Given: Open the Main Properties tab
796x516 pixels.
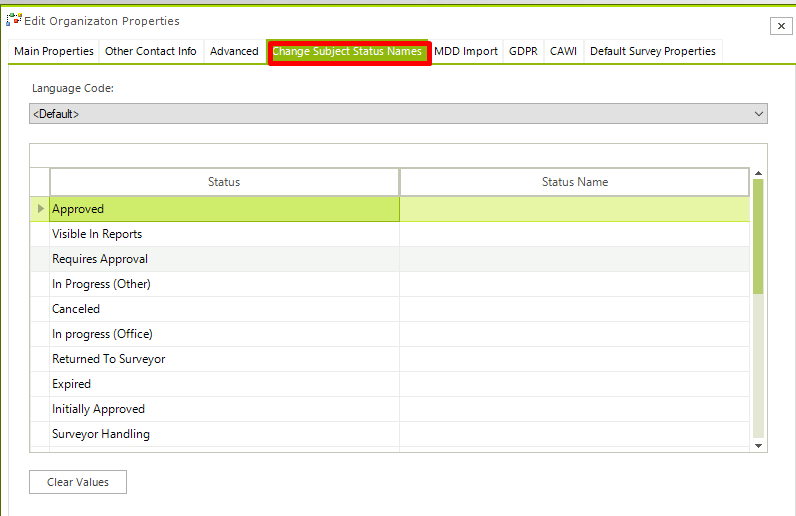Looking at the screenshot, I should click(54, 51).
